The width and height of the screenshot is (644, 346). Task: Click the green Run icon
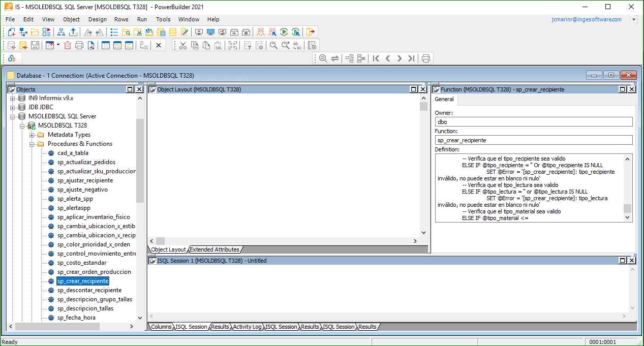(x=284, y=32)
